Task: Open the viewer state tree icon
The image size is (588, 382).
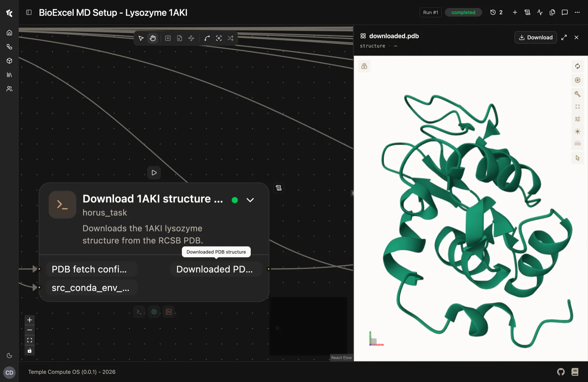Action: [364, 66]
